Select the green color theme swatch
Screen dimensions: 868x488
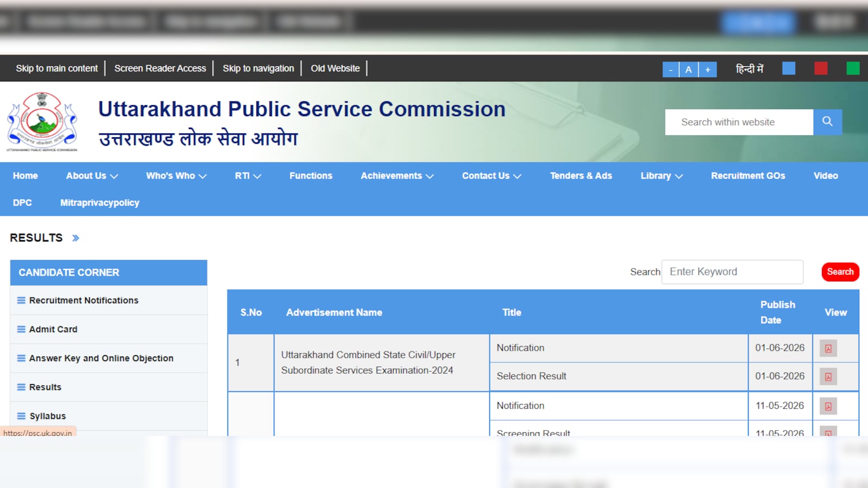853,68
